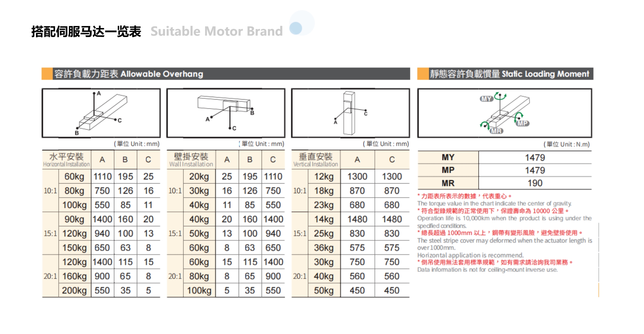644x334 pixels.
Task: Click the MY rotation label in moment diagram
Action: (x=486, y=99)
